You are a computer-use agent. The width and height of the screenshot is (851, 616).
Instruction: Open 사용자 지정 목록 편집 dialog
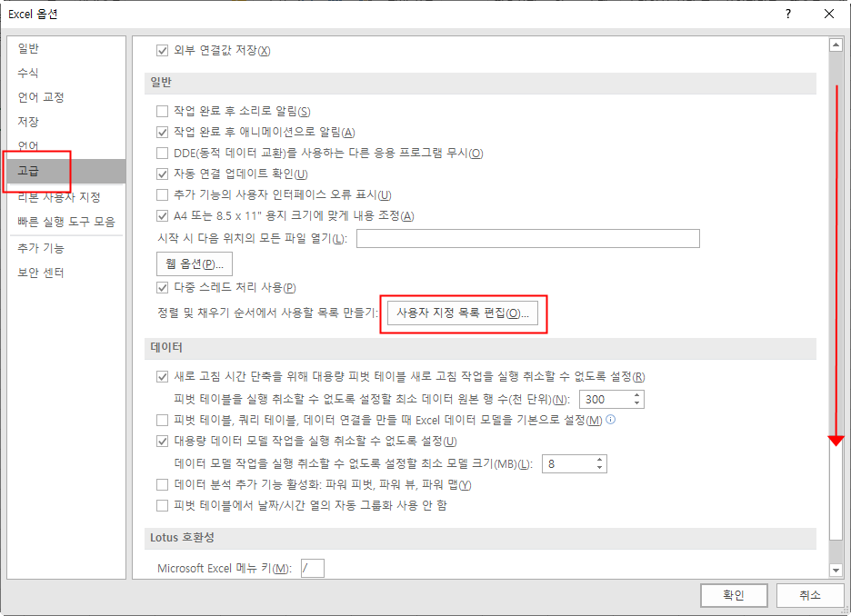463,313
